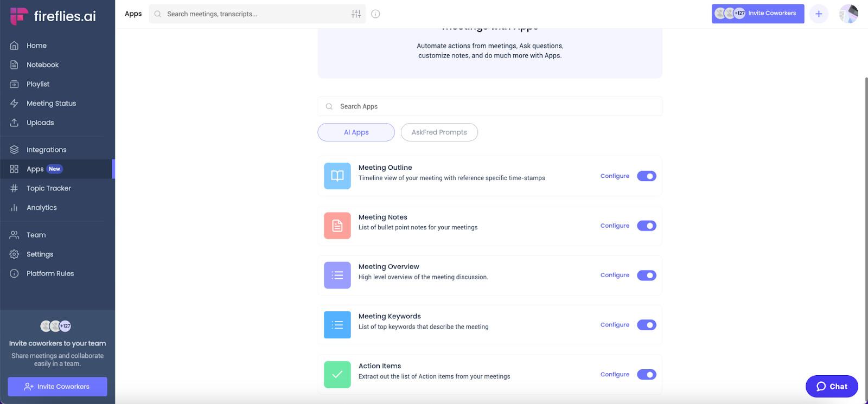Click the plus icon in top bar

tap(819, 14)
